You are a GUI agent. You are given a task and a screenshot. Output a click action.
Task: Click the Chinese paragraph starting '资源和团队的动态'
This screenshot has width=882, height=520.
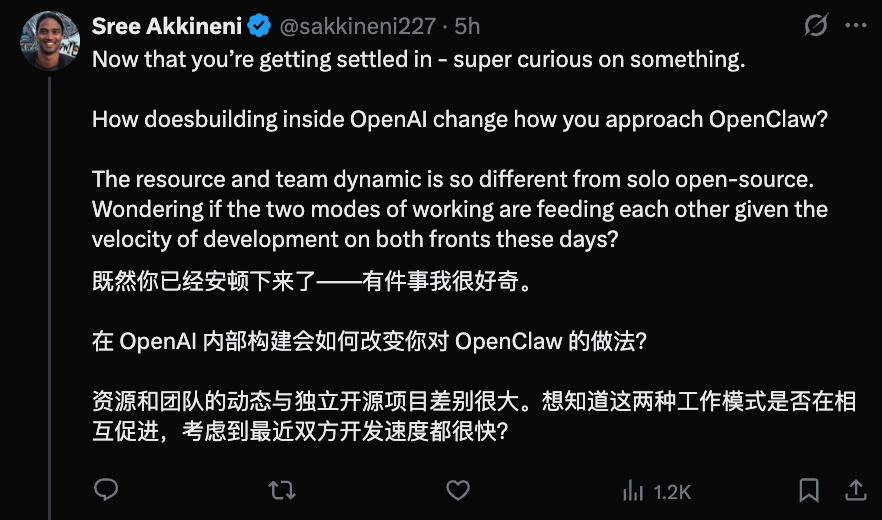pos(474,416)
